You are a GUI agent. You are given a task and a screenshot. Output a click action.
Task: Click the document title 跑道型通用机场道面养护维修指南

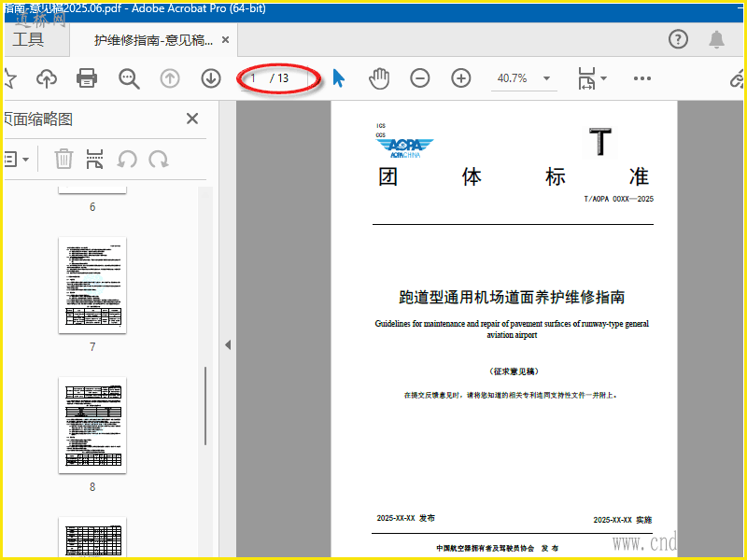[512, 297]
